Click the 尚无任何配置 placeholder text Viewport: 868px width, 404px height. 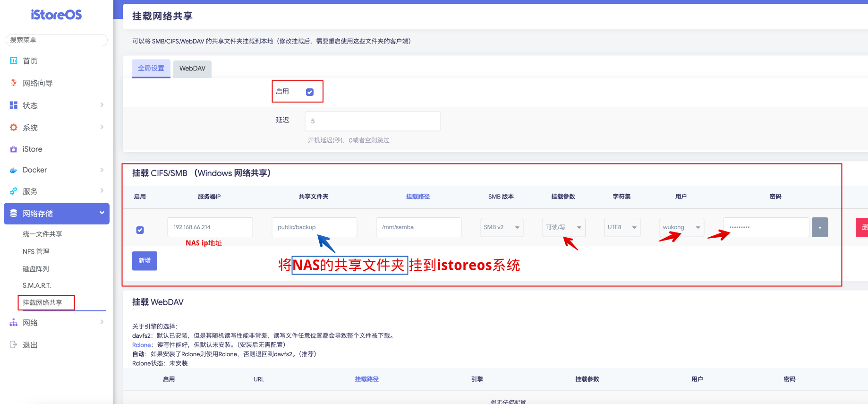508,402
